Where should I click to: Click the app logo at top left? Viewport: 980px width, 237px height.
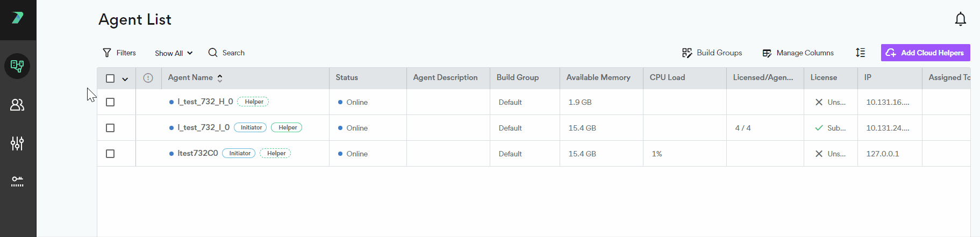click(18, 18)
